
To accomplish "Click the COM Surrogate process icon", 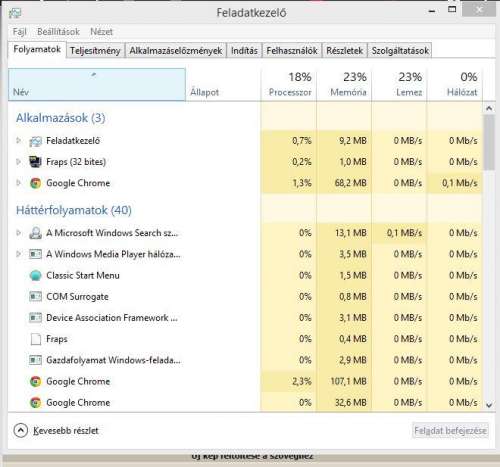I will (35, 297).
